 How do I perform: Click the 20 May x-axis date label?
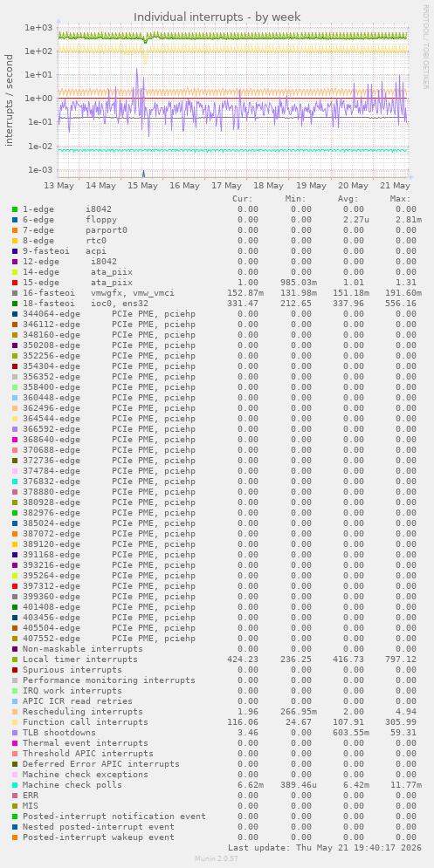pos(353,186)
